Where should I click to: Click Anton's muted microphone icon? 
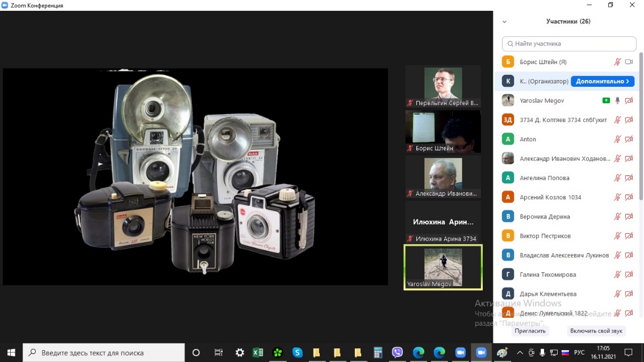click(x=617, y=139)
